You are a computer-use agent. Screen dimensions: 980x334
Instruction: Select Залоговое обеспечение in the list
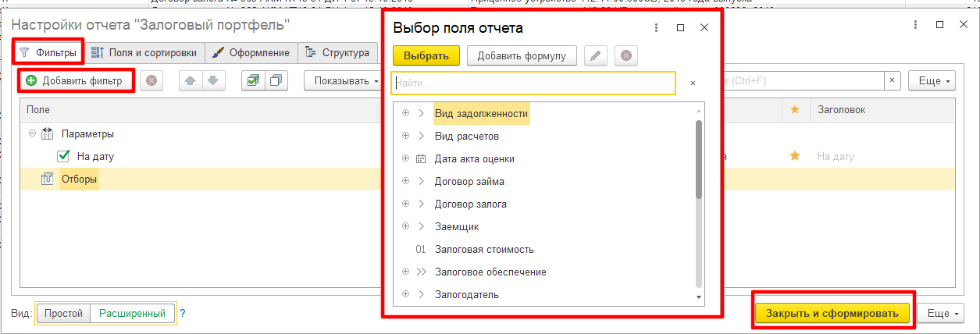[490, 272]
